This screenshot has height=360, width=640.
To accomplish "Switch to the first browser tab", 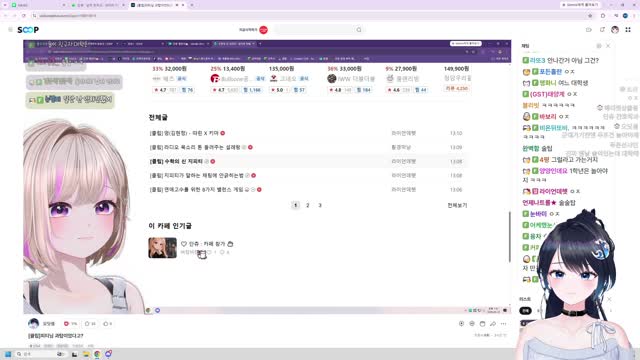I will pos(39,5).
